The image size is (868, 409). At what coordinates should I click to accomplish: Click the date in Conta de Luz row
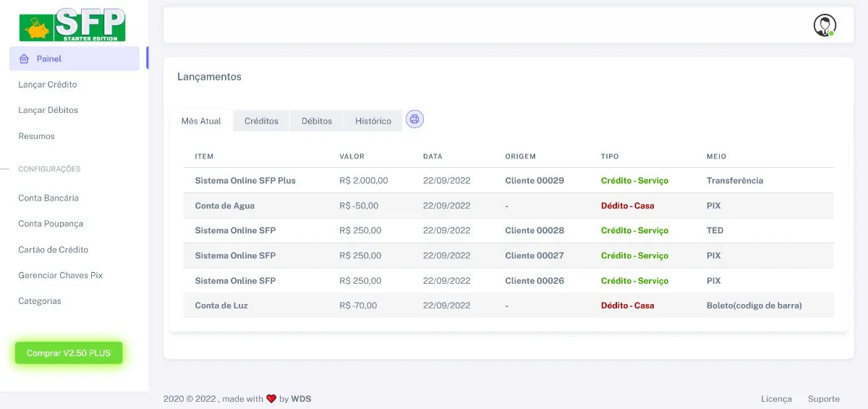[446, 305]
